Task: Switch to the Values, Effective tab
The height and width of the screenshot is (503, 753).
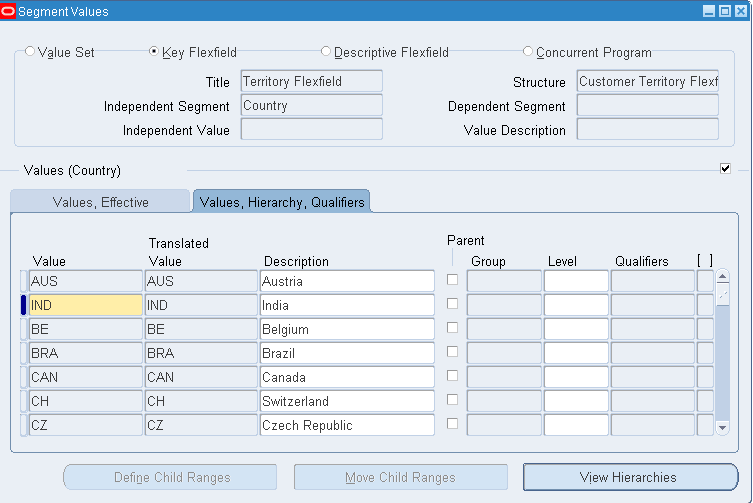Action: point(100,202)
